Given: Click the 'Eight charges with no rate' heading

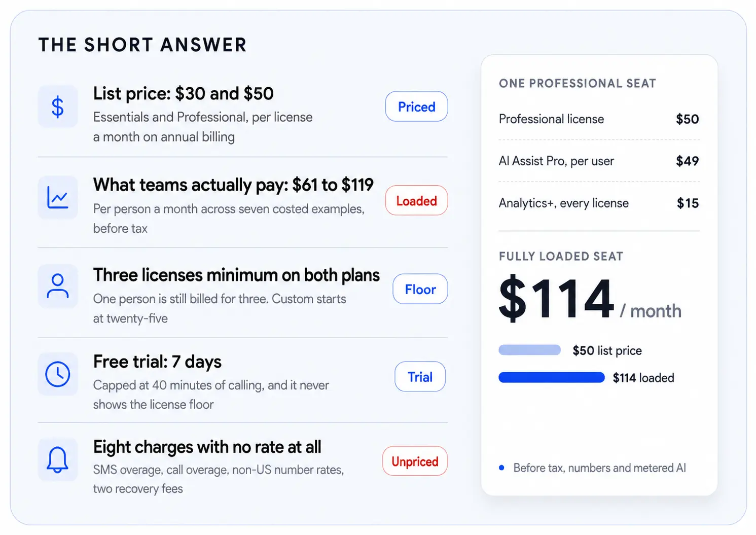Looking at the screenshot, I should tap(207, 447).
